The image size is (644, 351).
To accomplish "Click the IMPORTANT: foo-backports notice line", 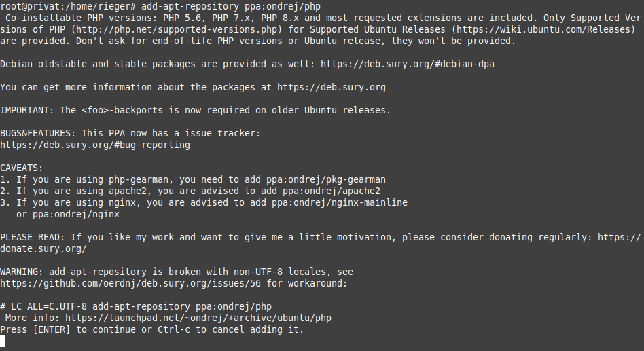I will (196, 111).
